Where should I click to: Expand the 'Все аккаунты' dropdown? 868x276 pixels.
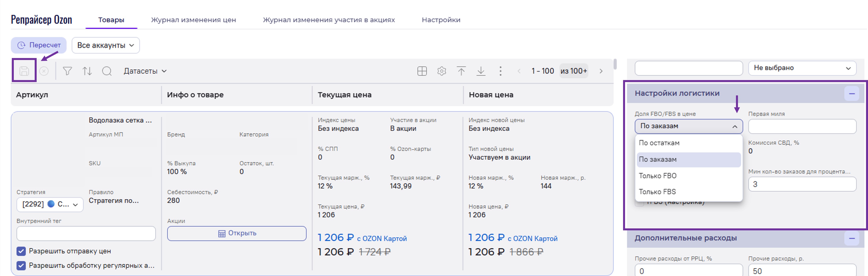(105, 45)
